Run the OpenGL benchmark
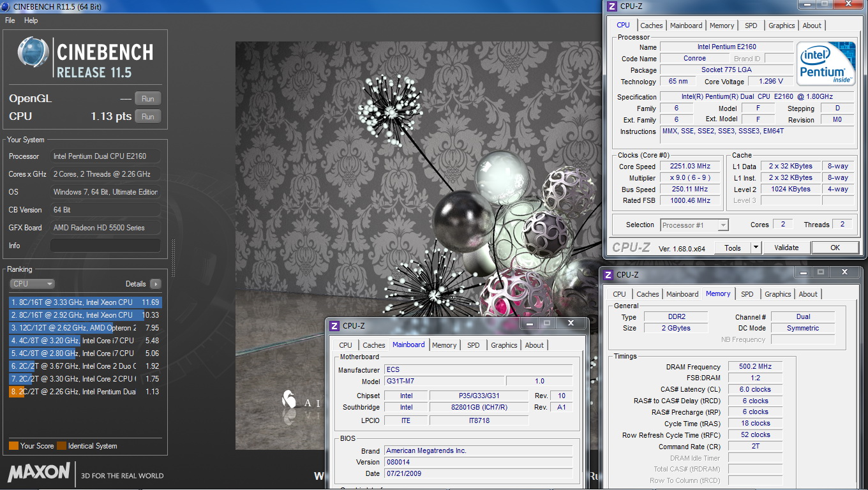Image resolution: width=868 pixels, height=490 pixels. (x=148, y=99)
